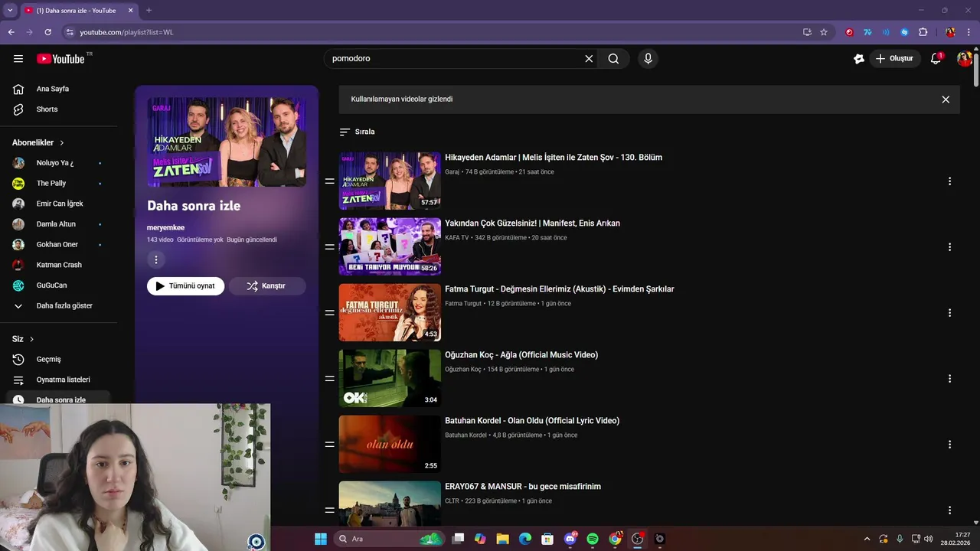
Task: Expand the Siz section chevron
Action: pos(31,339)
